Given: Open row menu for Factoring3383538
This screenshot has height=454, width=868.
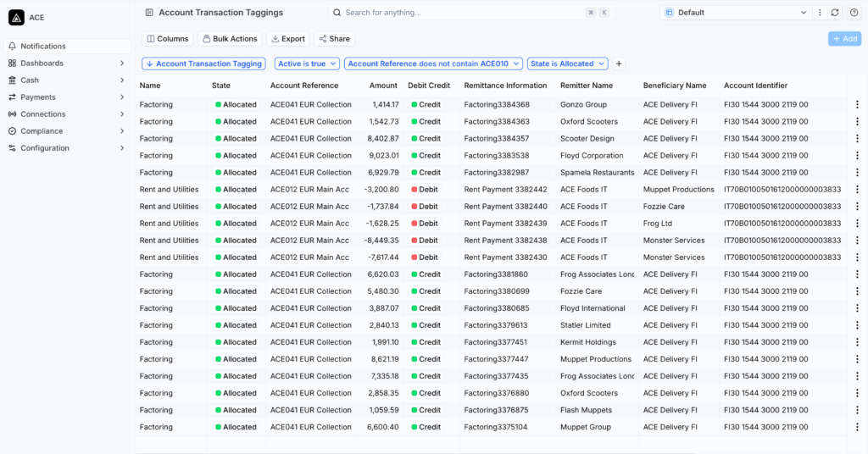Looking at the screenshot, I should 857,155.
